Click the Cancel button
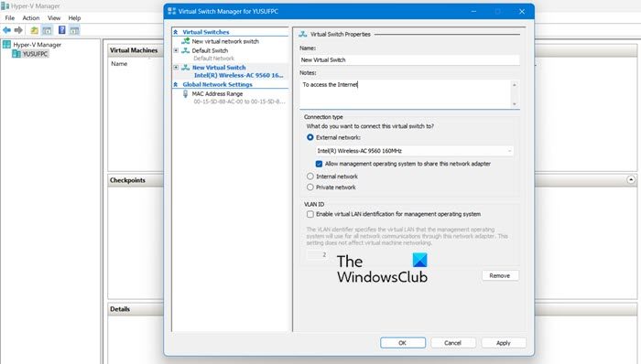Screen dimensions: 641x364 coord(453,343)
